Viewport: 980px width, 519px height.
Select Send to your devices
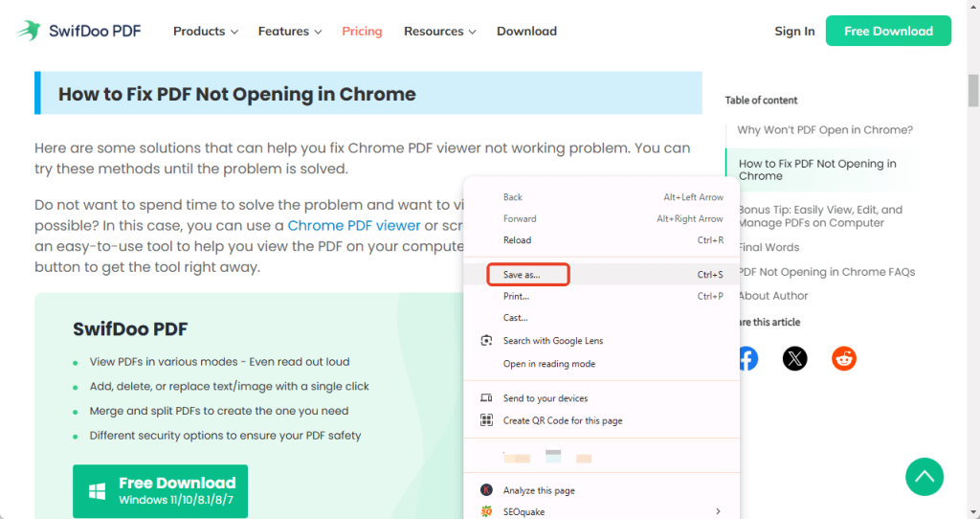[x=602, y=398]
